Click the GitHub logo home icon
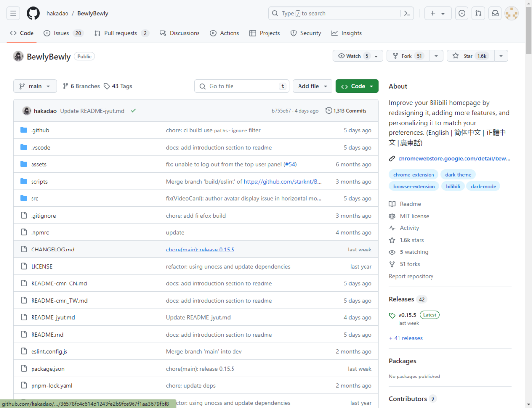 33,13
